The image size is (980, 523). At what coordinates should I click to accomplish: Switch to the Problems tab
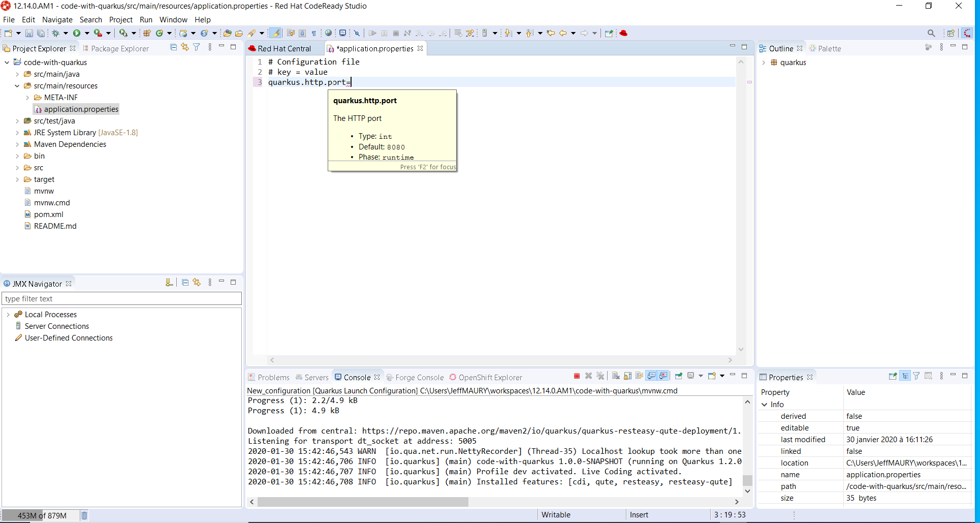click(x=269, y=377)
